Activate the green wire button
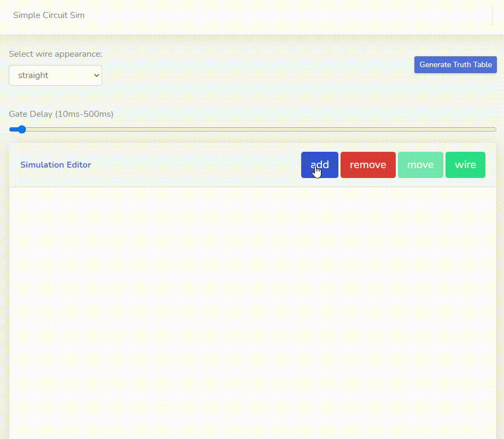504x439 pixels. coord(465,165)
